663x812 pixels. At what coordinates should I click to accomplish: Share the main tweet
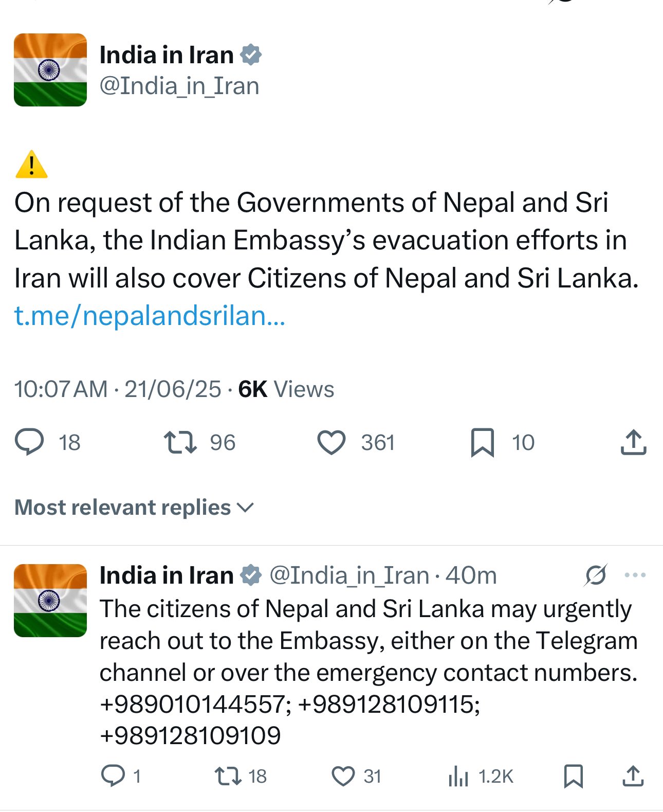point(633,442)
